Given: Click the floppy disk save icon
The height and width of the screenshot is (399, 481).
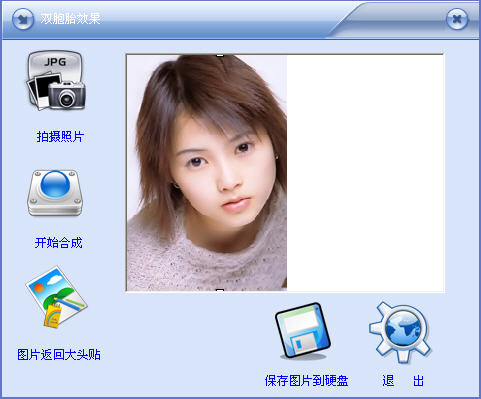Looking at the screenshot, I should pyautogui.click(x=303, y=331).
